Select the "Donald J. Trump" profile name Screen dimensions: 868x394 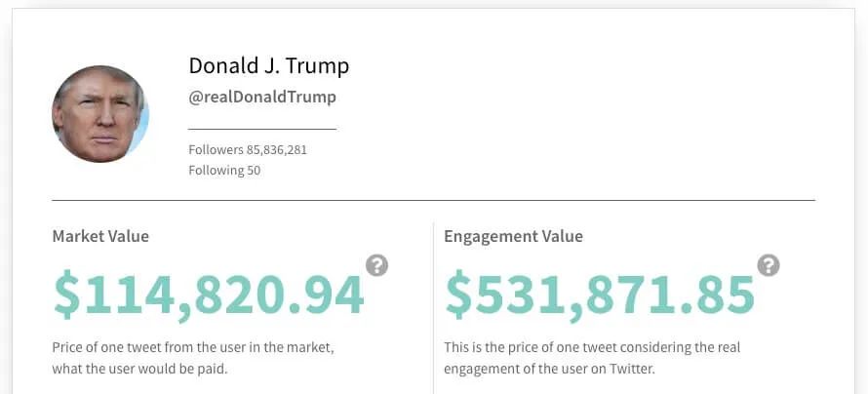268,66
